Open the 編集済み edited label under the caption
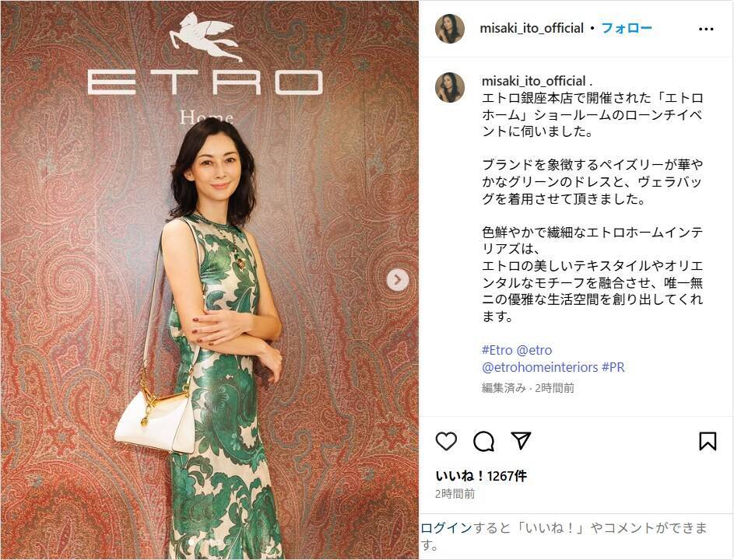 coord(504,388)
